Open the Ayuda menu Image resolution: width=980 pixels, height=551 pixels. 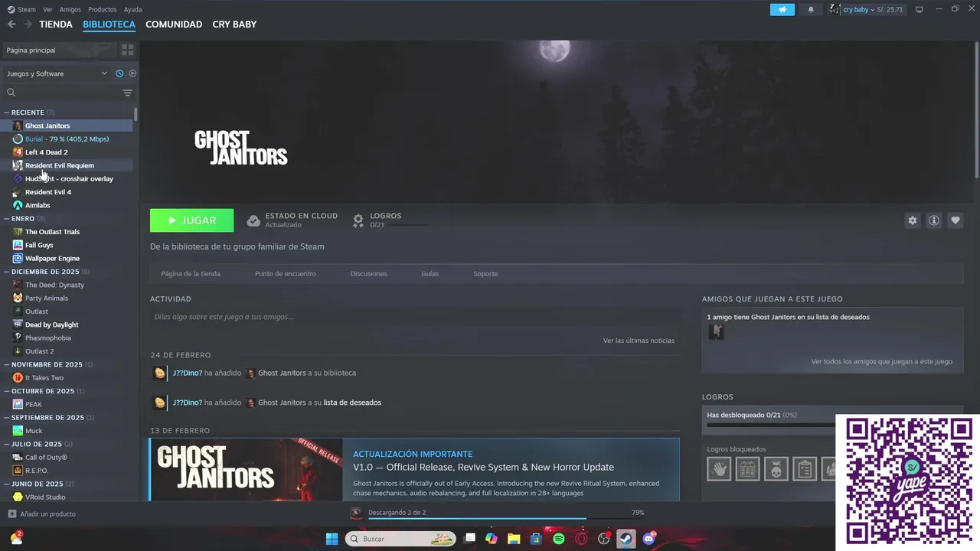(x=132, y=9)
